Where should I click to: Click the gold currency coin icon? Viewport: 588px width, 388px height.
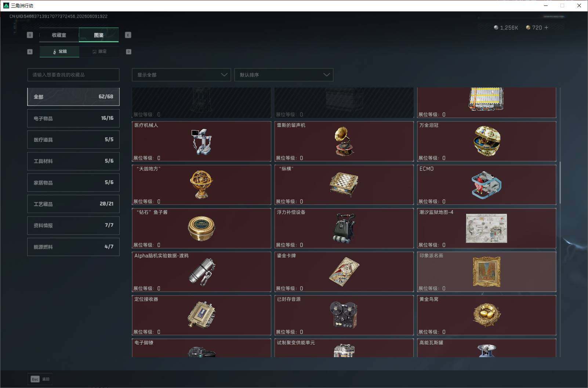point(528,28)
